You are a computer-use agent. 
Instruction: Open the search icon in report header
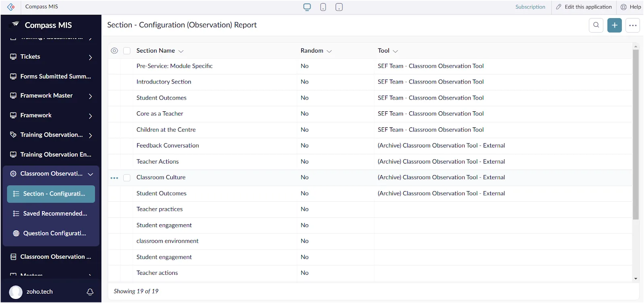pyautogui.click(x=596, y=25)
